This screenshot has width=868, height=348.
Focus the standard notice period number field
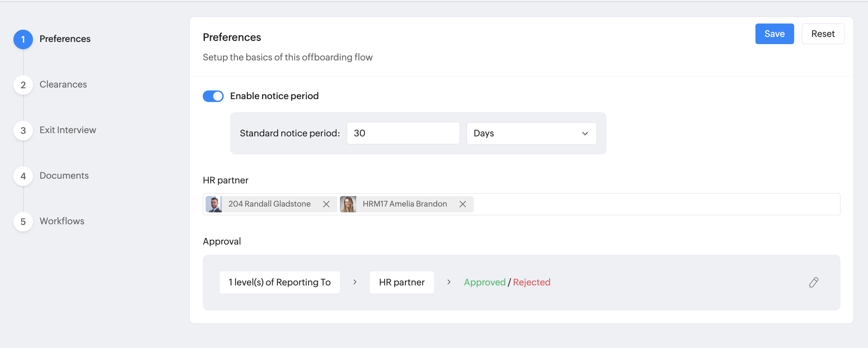403,133
